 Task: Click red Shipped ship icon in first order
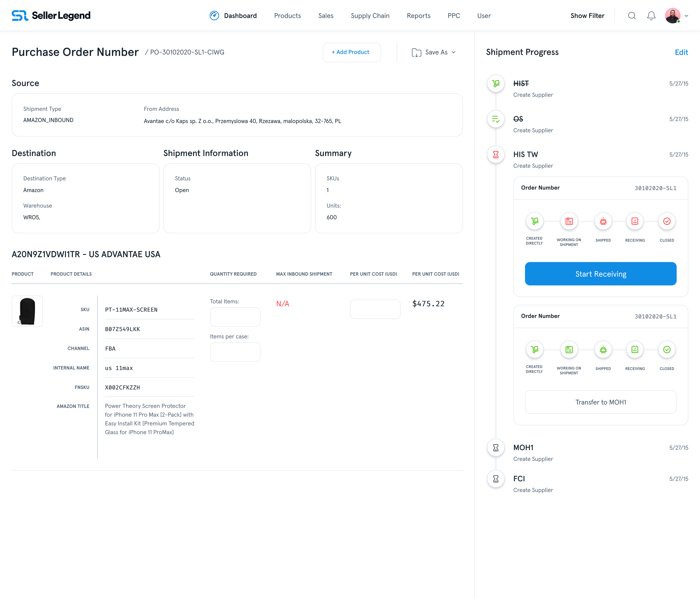[x=603, y=221]
